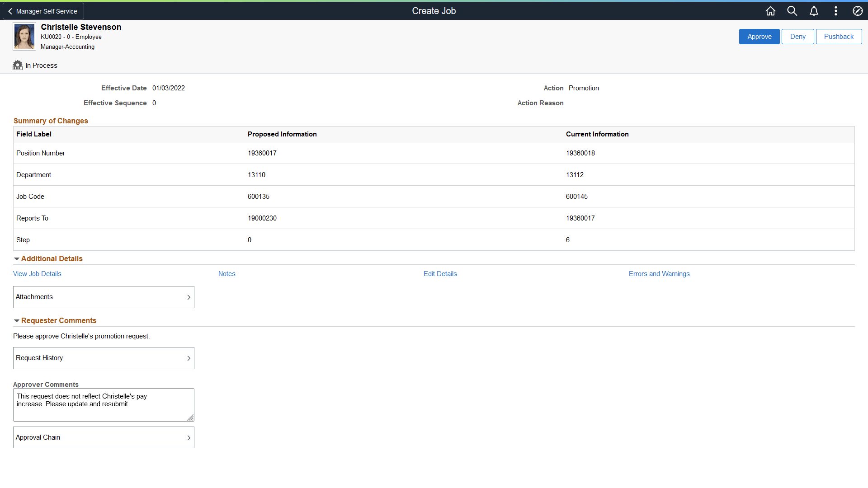Open the Notifications bell icon
The width and height of the screenshot is (868, 488).
(814, 11)
